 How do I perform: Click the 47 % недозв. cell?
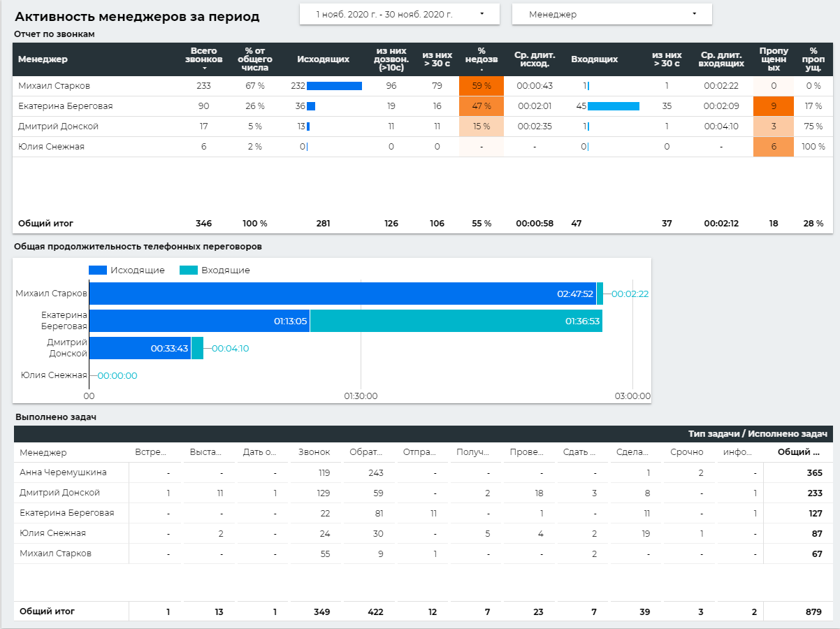tap(481, 106)
